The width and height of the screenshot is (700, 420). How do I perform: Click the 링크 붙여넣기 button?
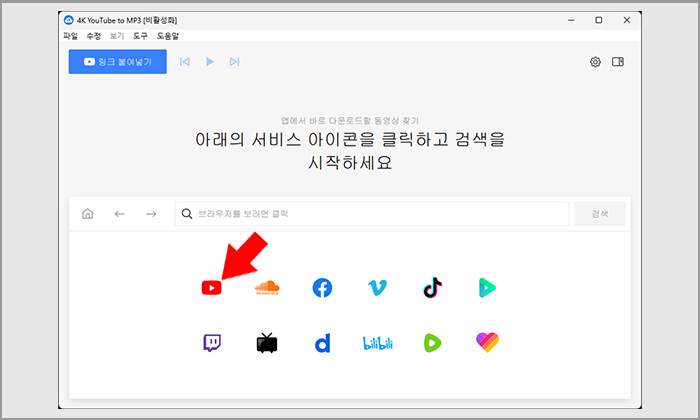pyautogui.click(x=118, y=62)
